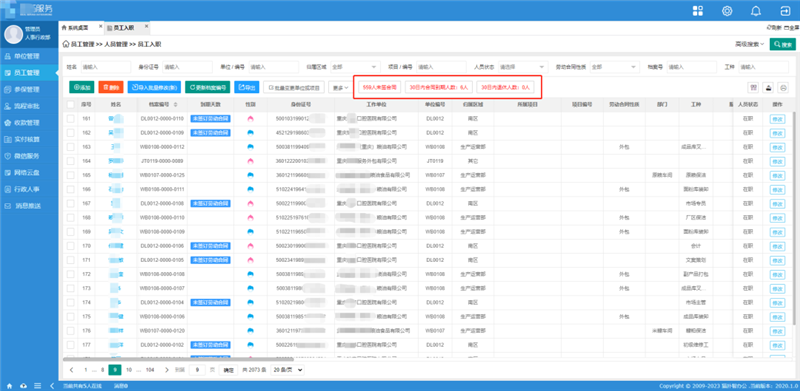Viewport: 800px width, 391px height.
Task: Expand the 更多 dropdown in toolbar
Action: pyautogui.click(x=339, y=88)
